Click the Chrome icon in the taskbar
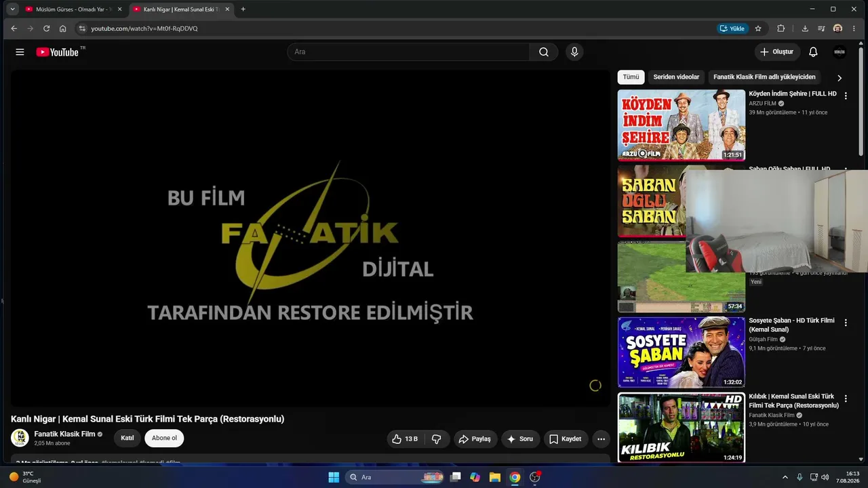Viewport: 868px width, 488px height. pos(515,477)
